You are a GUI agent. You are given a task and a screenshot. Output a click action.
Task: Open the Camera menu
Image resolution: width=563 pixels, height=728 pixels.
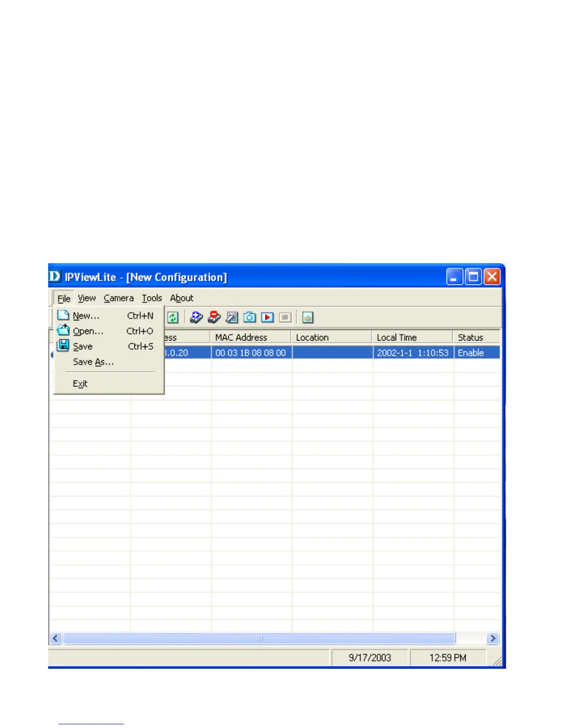tap(119, 298)
